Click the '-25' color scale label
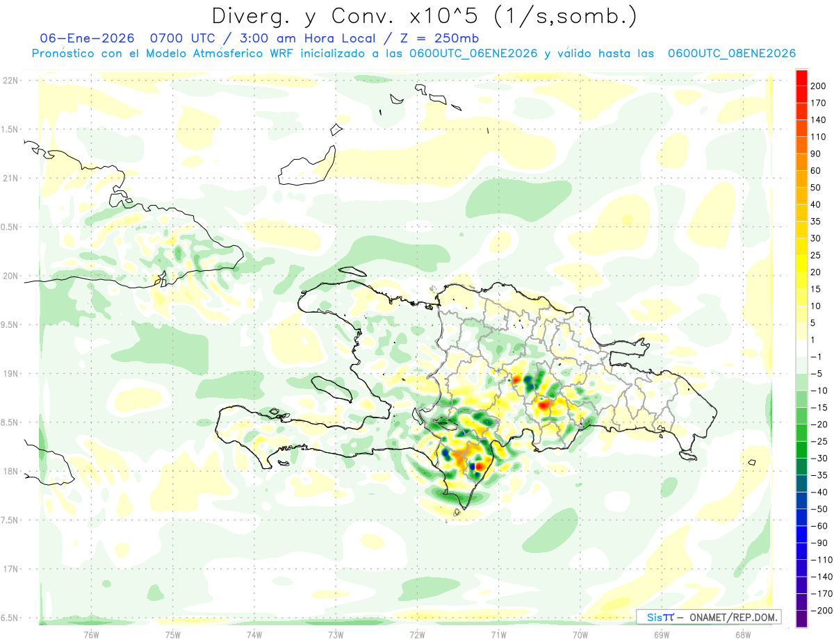This screenshot has height=644, width=834. [x=820, y=441]
